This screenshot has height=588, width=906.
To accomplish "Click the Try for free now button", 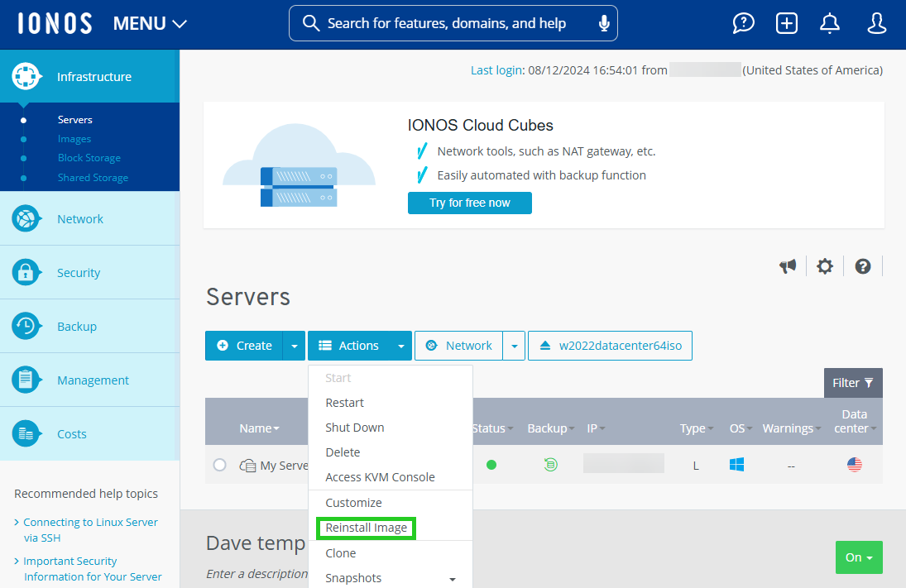I will tap(469, 203).
